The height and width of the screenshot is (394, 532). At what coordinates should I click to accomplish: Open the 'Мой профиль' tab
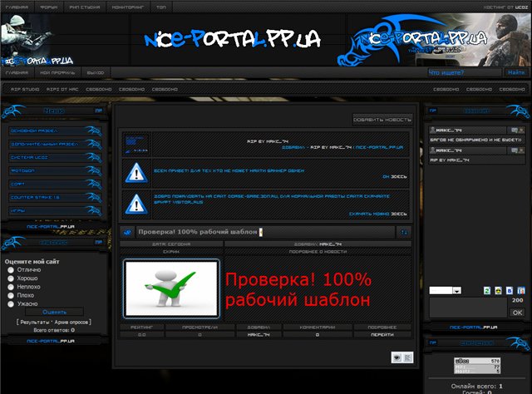pos(57,72)
